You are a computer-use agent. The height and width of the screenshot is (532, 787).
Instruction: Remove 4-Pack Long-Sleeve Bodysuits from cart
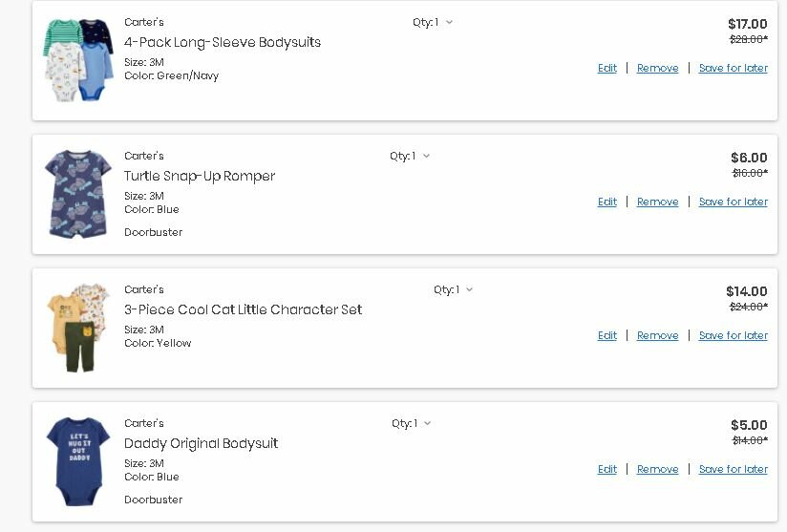tap(657, 69)
